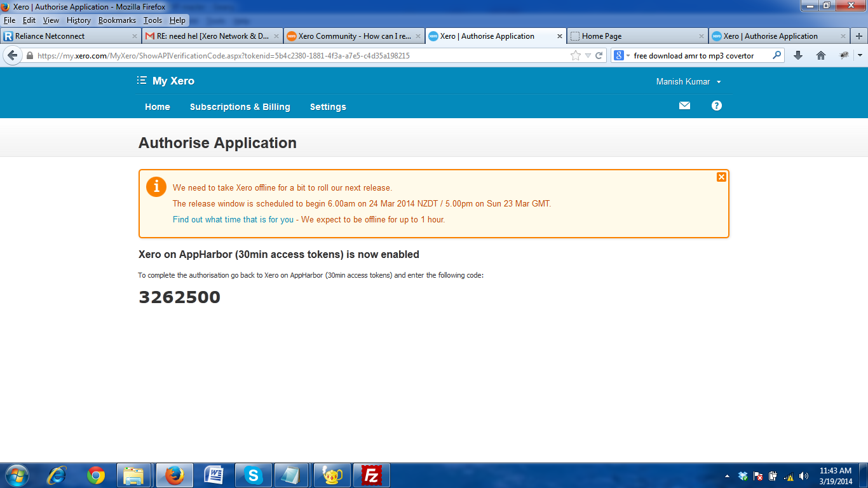
Task: Open the Settings navigation item
Action: tap(328, 107)
